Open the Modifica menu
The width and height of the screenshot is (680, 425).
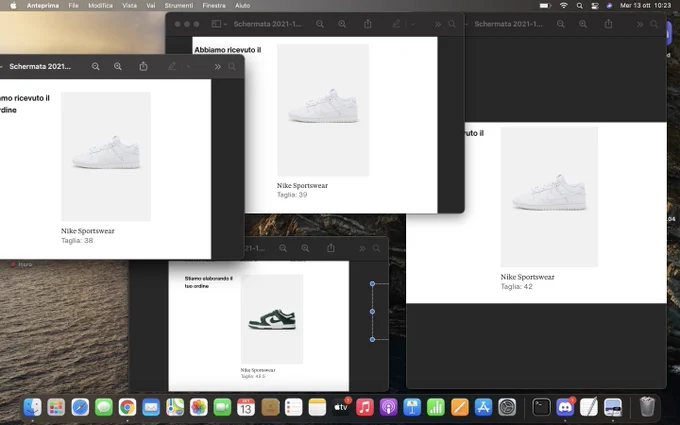coord(100,6)
